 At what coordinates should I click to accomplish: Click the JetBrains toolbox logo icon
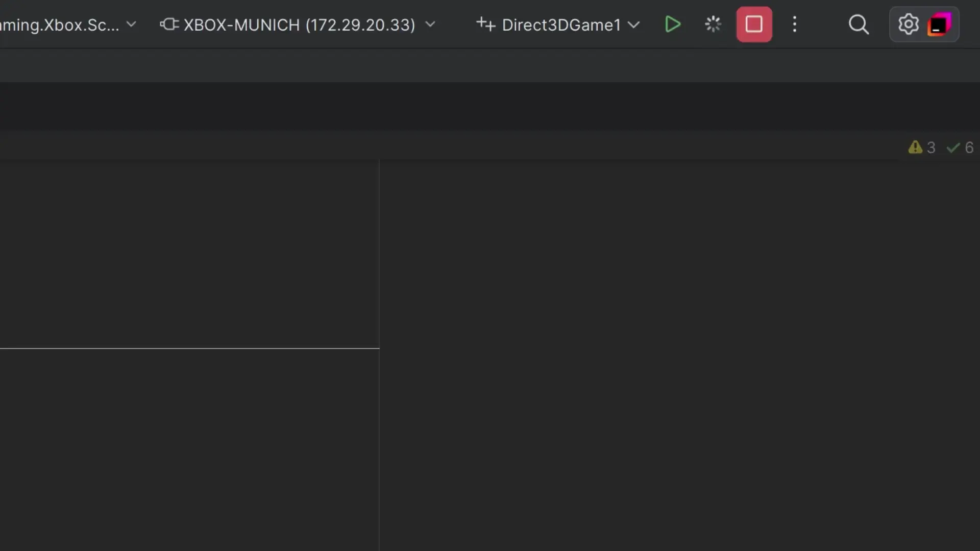(x=940, y=24)
